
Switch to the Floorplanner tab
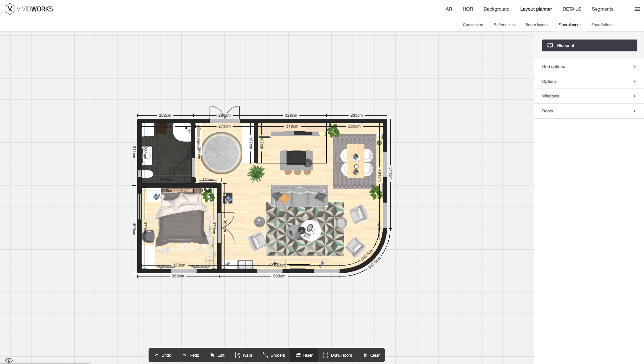tap(569, 25)
